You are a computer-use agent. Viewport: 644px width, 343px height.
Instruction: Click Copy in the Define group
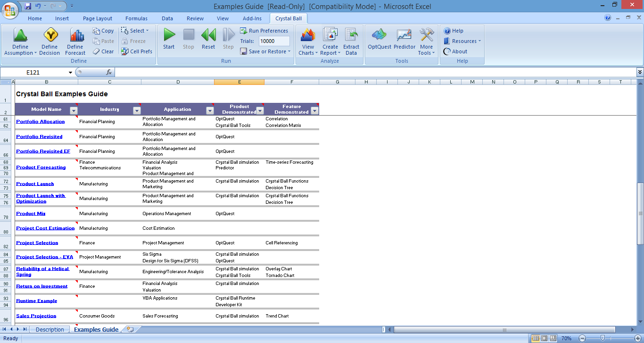click(x=103, y=31)
